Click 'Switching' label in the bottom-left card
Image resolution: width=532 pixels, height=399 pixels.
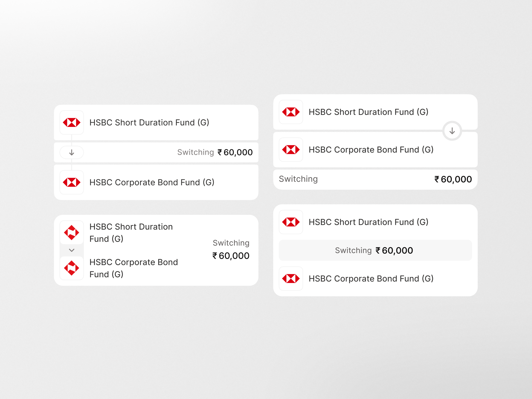[x=231, y=243]
